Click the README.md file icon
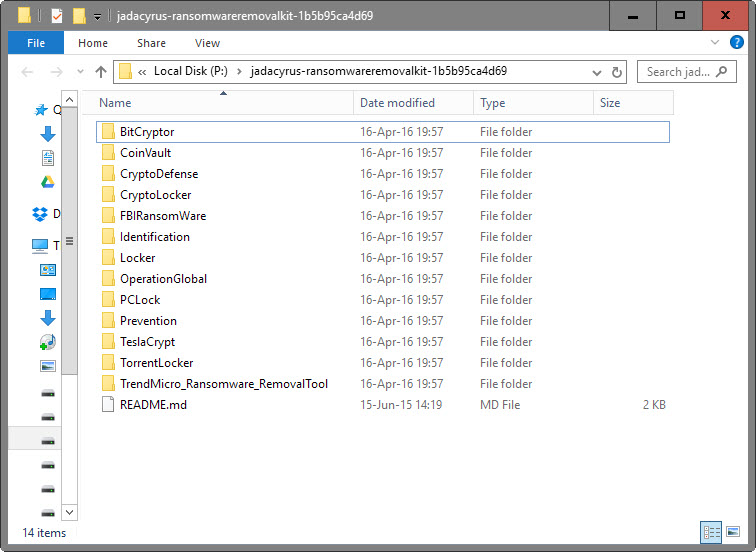This screenshot has width=756, height=552. coord(108,404)
